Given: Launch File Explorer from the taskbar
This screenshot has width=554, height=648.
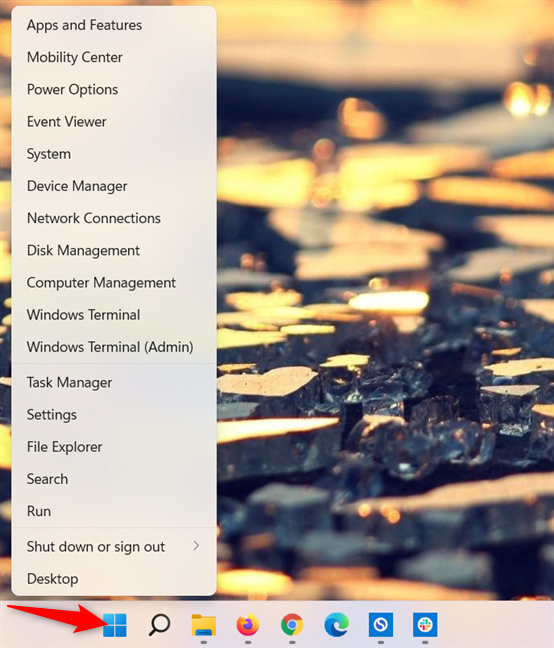Looking at the screenshot, I should point(203,624).
